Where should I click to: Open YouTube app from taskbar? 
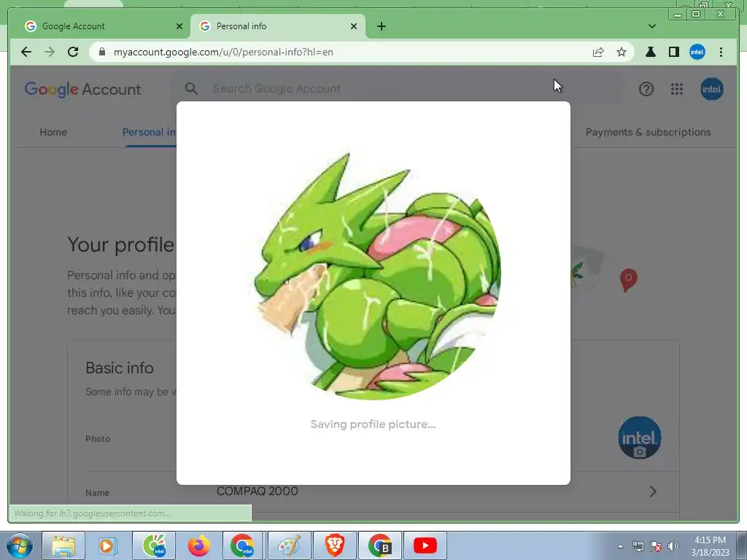425,545
